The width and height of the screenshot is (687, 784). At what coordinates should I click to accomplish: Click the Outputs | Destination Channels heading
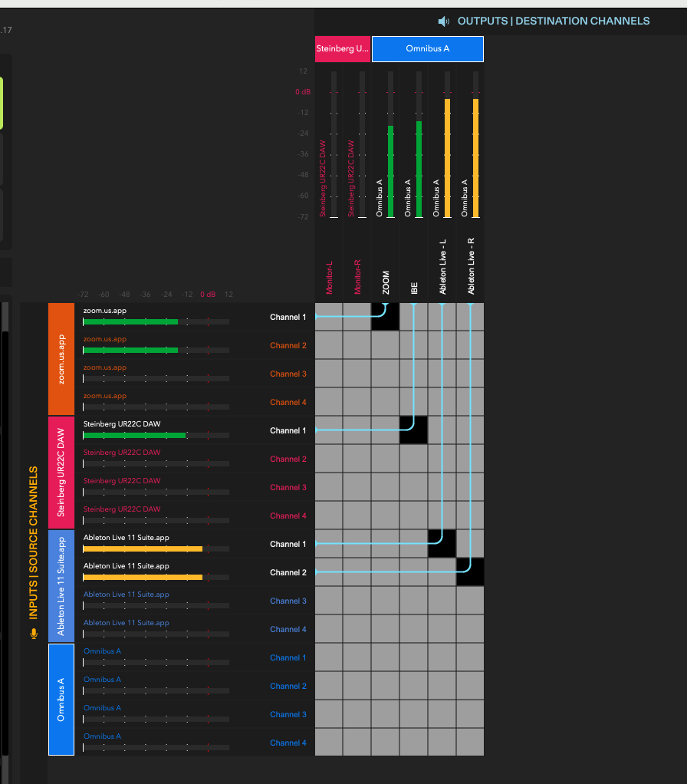pyautogui.click(x=554, y=21)
